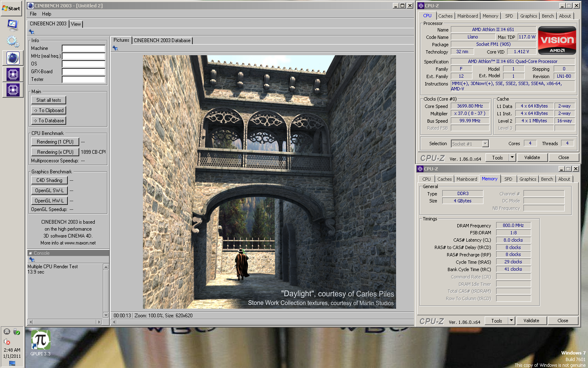This screenshot has width=588, height=368.
Task: Open the Mainboard tab in the lower CPU-Z window
Action: click(x=467, y=179)
